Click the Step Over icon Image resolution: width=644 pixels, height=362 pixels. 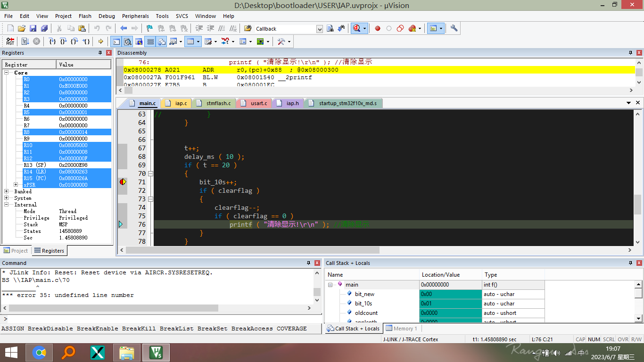tap(64, 41)
